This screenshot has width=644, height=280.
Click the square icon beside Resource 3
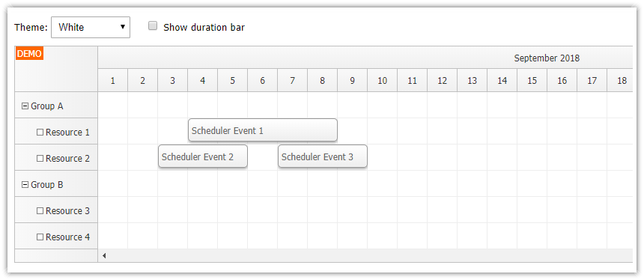(x=40, y=210)
